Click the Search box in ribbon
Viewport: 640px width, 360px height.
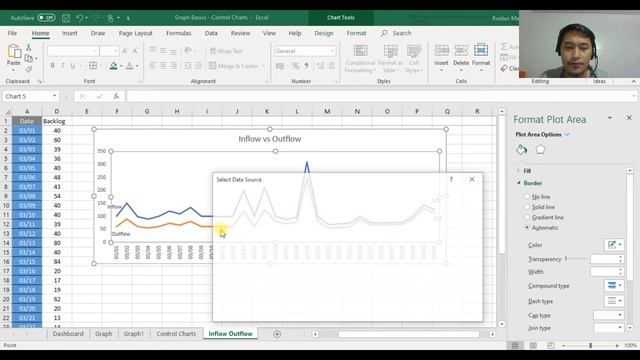click(396, 33)
